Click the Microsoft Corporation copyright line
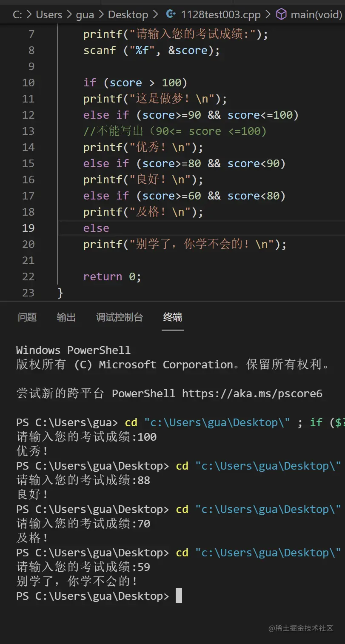The image size is (345, 644). coord(173,365)
